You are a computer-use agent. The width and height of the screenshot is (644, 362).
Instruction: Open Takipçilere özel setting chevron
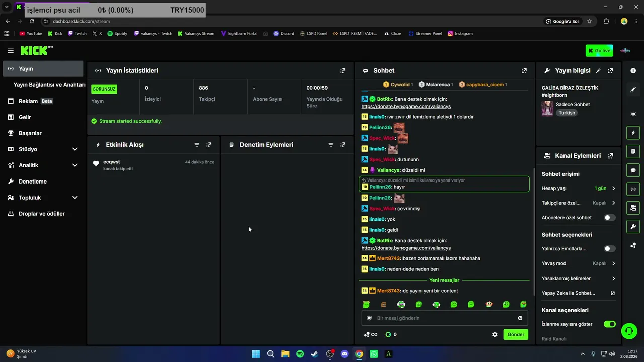pos(613,203)
